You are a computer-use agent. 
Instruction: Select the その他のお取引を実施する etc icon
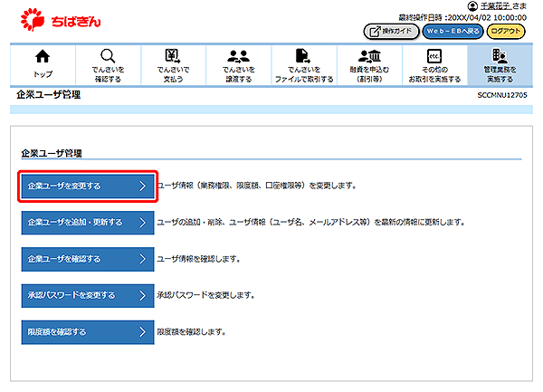(434, 56)
